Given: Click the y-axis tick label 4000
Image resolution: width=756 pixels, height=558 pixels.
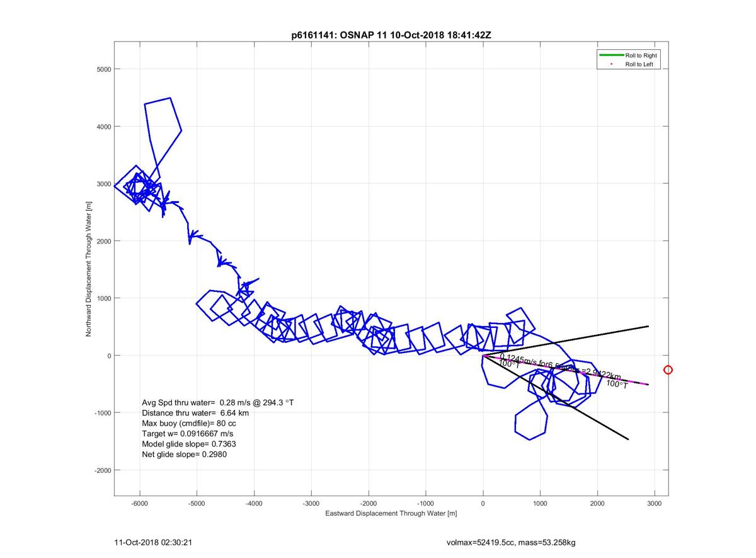Looking at the screenshot, I should click(x=104, y=127).
